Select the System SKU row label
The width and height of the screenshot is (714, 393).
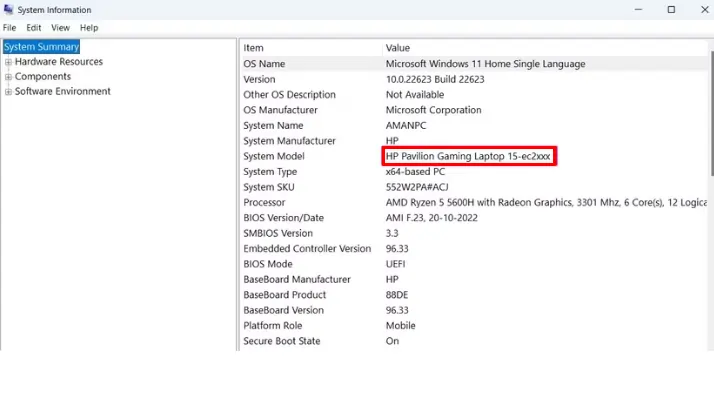(269, 187)
